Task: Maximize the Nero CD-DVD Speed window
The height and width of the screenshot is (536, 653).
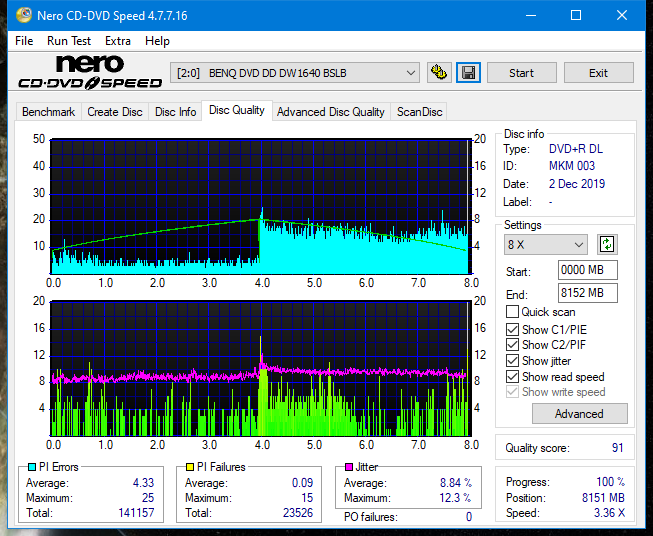Action: pos(576,15)
